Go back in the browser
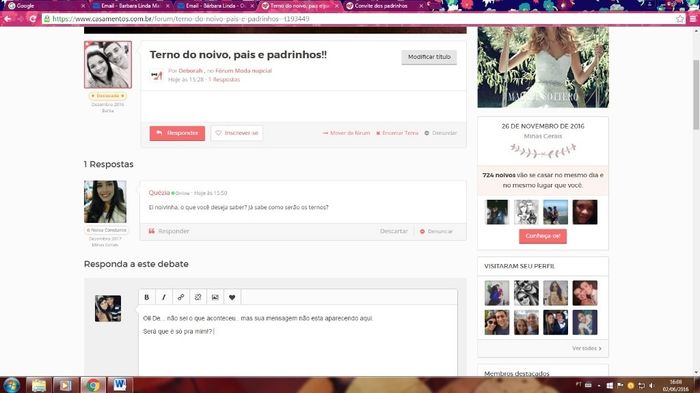 8,19
